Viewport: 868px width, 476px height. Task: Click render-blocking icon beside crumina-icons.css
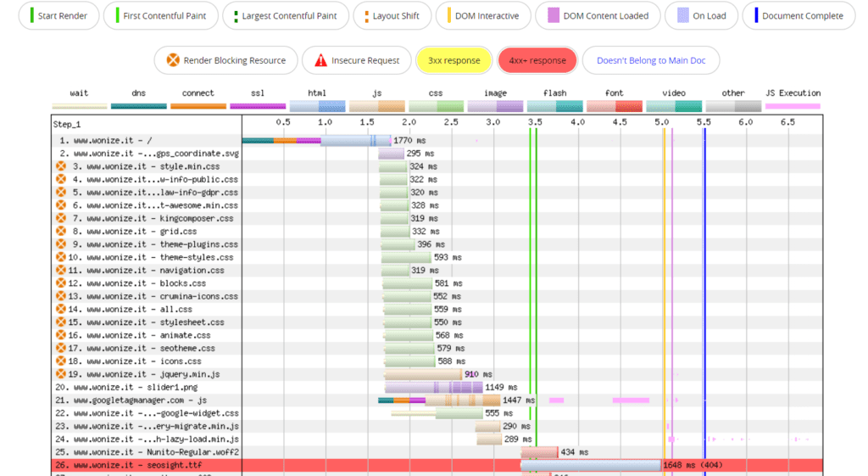click(61, 296)
